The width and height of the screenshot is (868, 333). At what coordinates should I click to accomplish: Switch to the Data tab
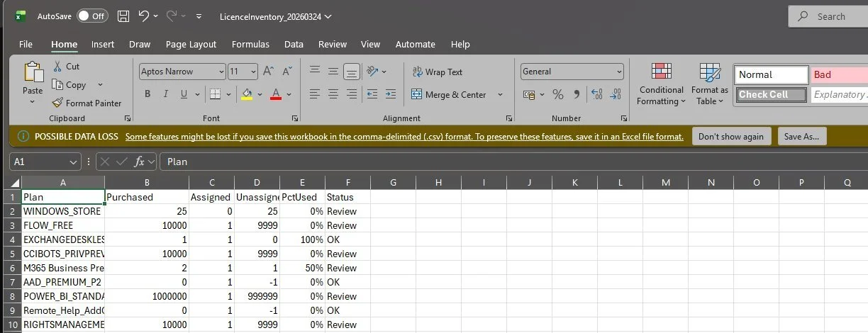click(x=294, y=44)
